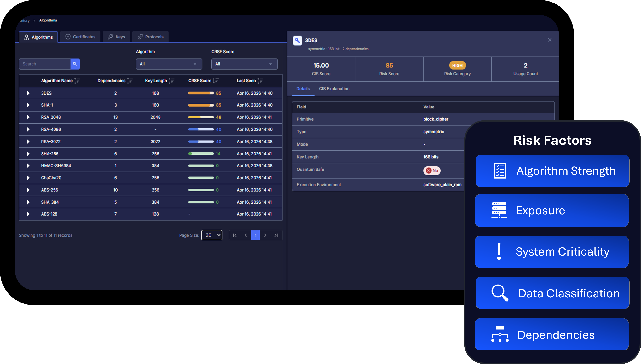This screenshot has width=641, height=364.
Task: Switch to the Certificates tab
Action: [80, 37]
